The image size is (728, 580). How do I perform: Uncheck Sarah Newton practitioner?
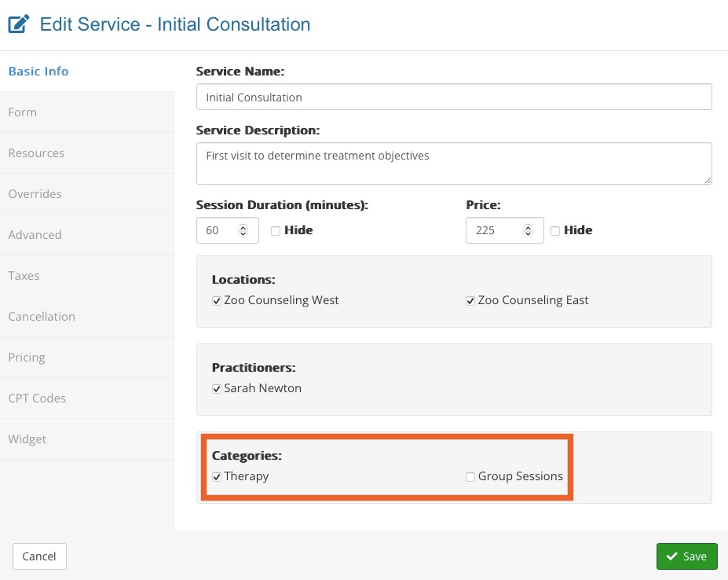(x=217, y=388)
